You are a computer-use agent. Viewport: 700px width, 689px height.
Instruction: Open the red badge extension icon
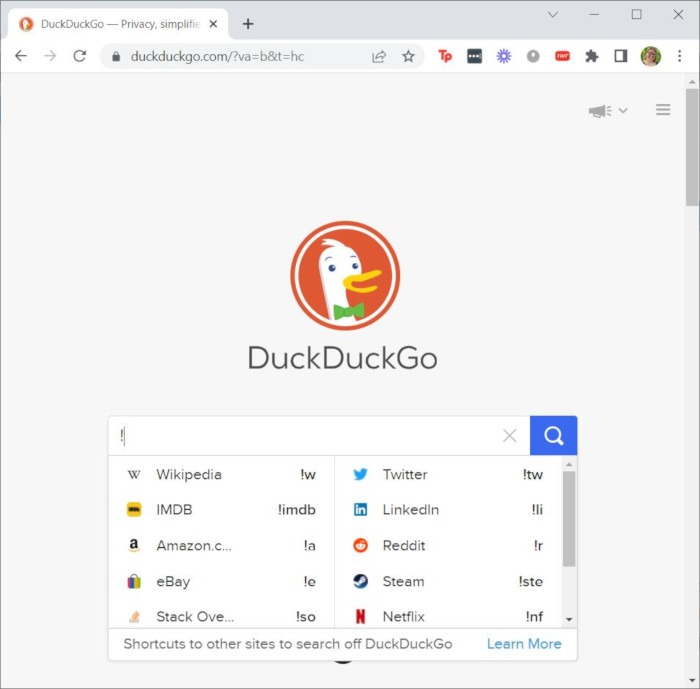pos(562,56)
